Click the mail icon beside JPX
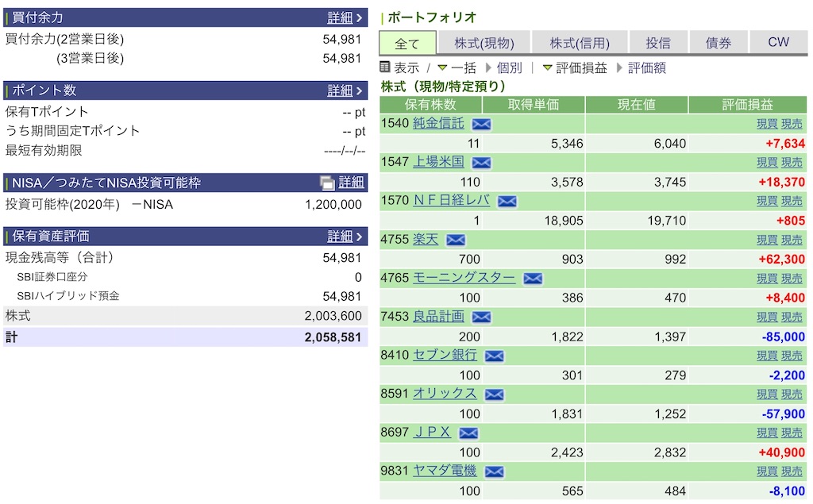This screenshot has width=813, height=504. [x=468, y=433]
